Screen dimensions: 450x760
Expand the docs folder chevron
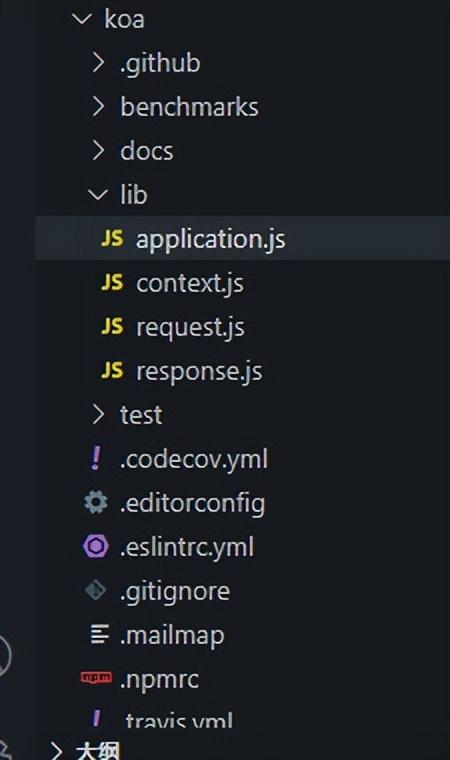tap(97, 150)
